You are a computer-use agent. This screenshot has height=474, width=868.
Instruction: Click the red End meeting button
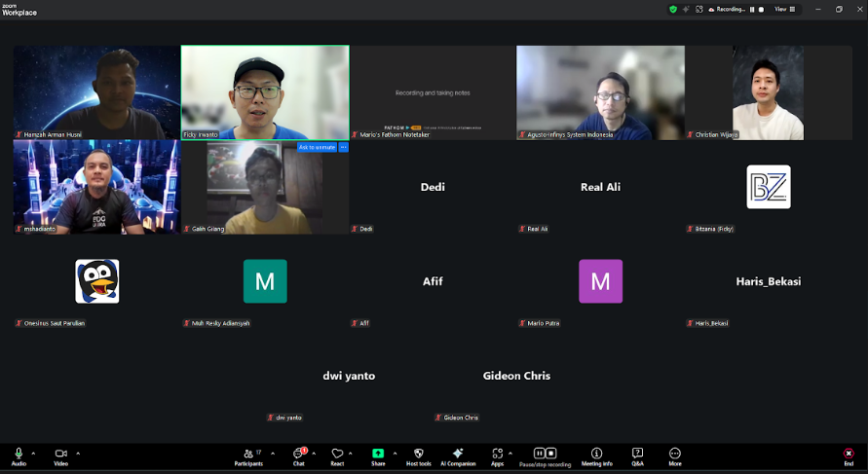pos(849,455)
